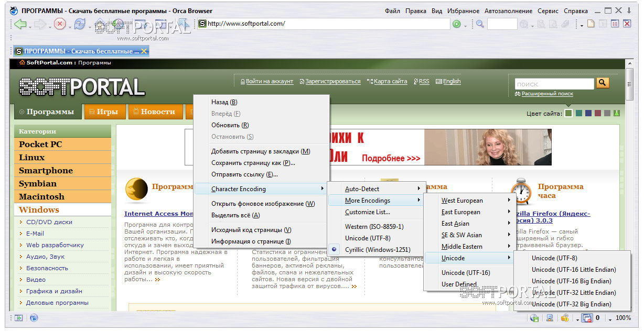The width and height of the screenshot is (644, 332).
Task: Open the Избранное menu
Action: (463, 10)
